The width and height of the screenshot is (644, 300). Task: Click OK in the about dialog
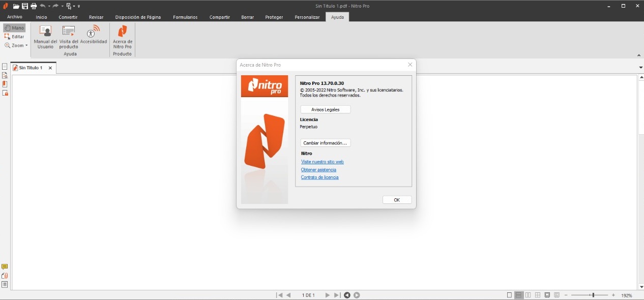(x=397, y=200)
